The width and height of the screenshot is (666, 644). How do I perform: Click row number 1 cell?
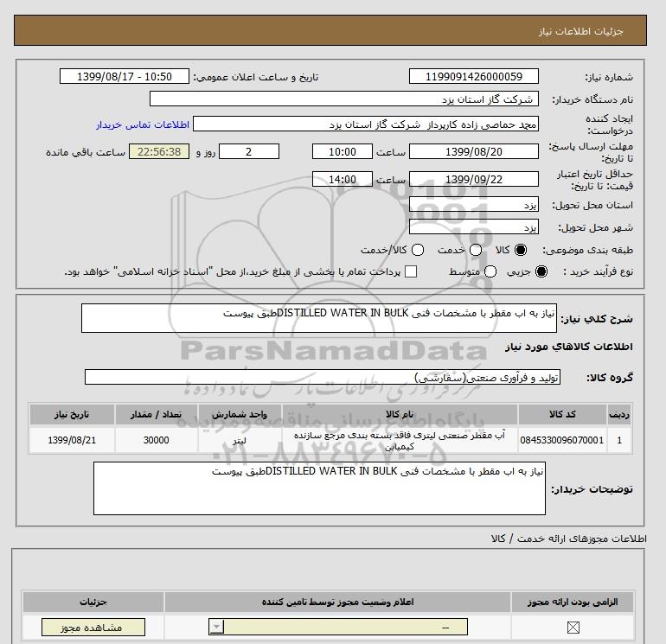(x=619, y=440)
